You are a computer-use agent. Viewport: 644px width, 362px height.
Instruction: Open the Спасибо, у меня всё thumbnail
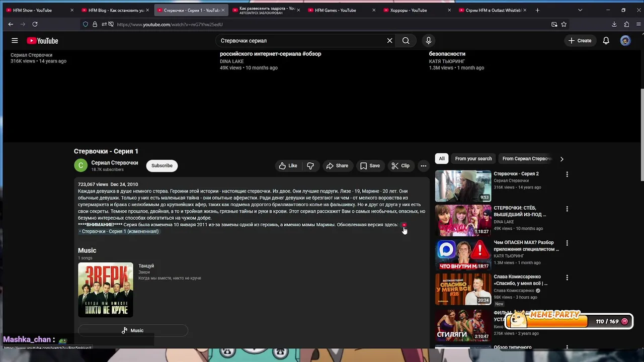463,289
